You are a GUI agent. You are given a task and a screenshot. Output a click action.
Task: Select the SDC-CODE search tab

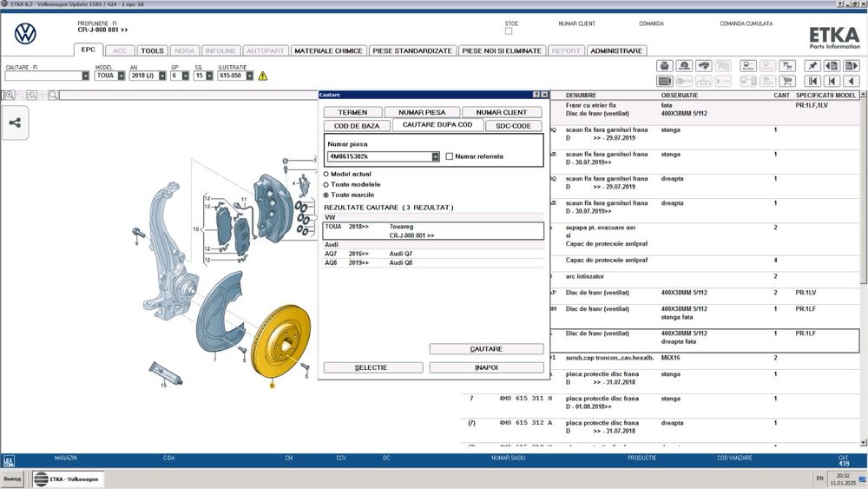[x=513, y=126]
